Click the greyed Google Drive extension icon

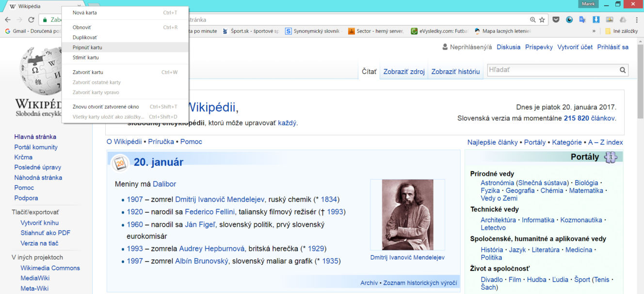pyautogui.click(x=623, y=20)
